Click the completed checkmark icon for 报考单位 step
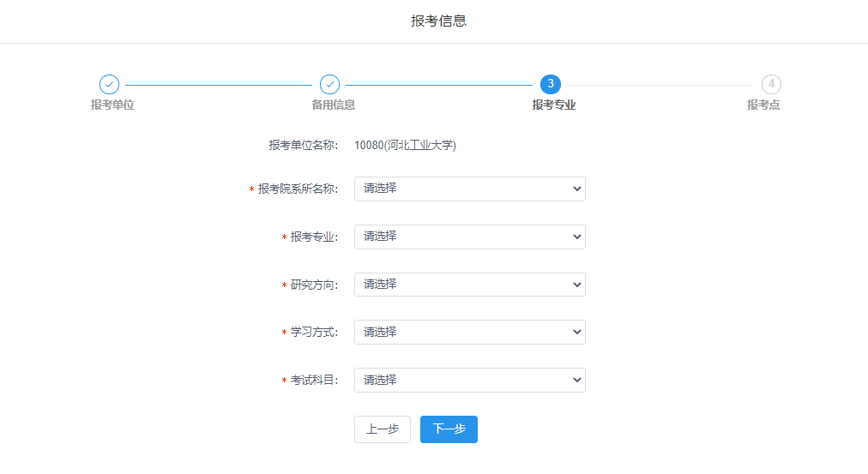Screen dimensions: 868x474 pyautogui.click(x=109, y=84)
